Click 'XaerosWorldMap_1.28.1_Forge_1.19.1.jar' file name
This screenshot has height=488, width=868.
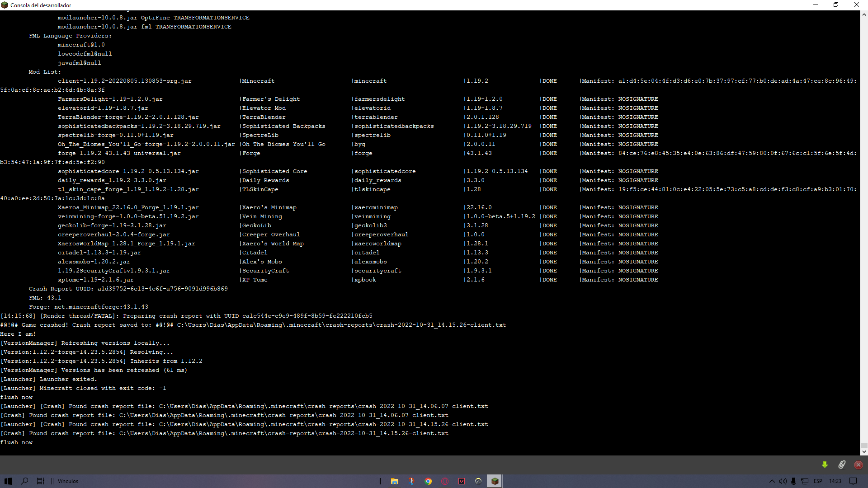tap(127, 244)
